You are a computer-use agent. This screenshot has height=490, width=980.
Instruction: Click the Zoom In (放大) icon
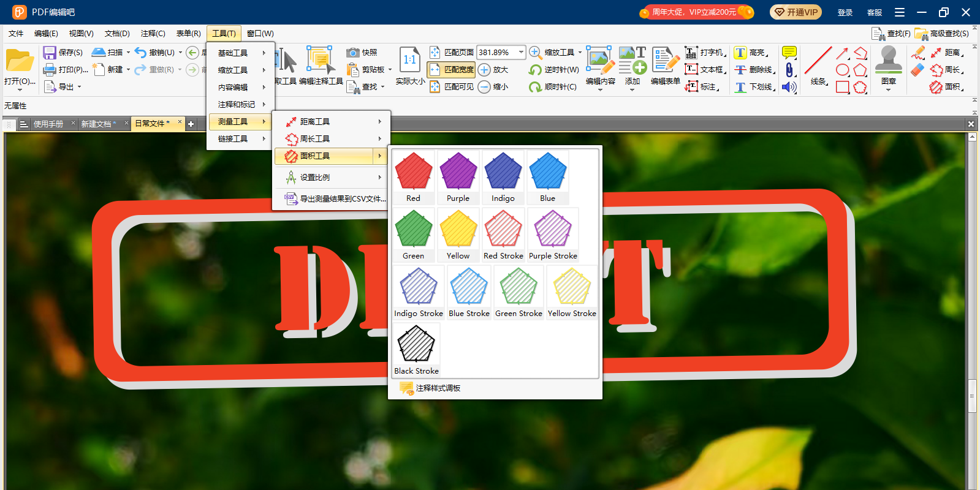484,70
